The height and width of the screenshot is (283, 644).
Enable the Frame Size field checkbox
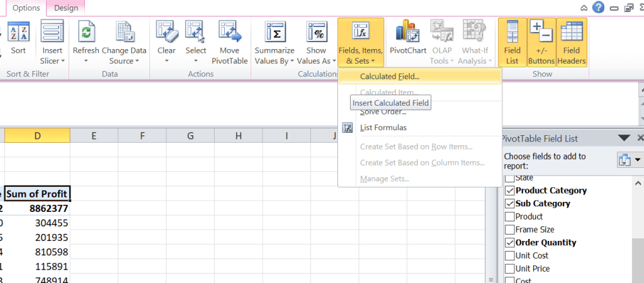click(x=509, y=230)
